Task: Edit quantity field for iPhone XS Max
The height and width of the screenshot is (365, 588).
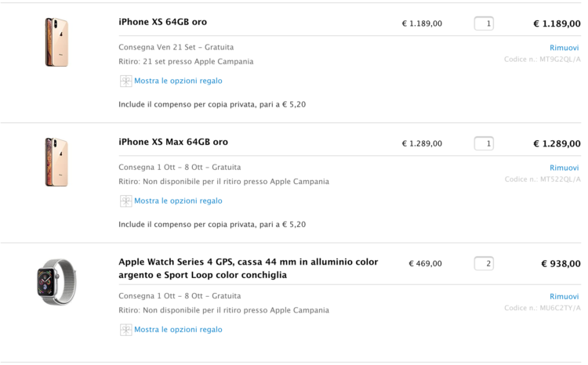Action: pos(484,143)
